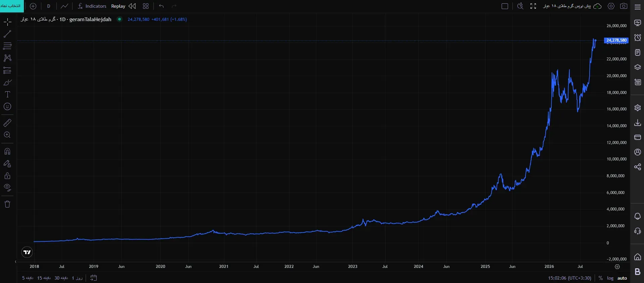Click the share icon in the right sidebar
The height and width of the screenshot is (283, 644).
click(638, 167)
